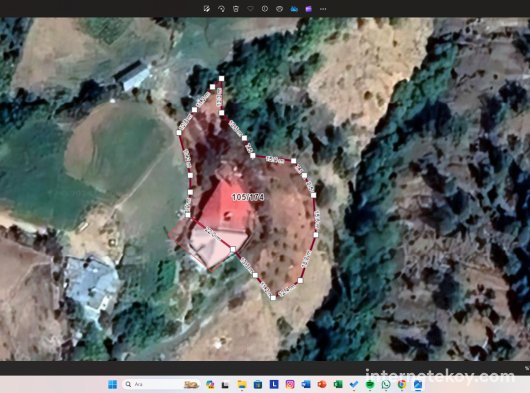Open Excel from the taskbar
Image resolution: width=530 pixels, height=393 pixels.
pyautogui.click(x=338, y=384)
